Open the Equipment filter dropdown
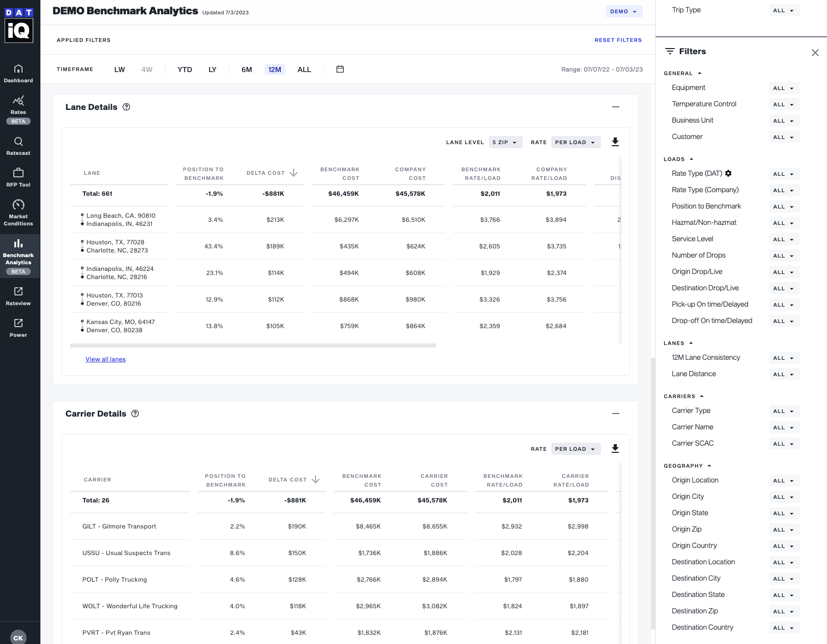 coord(784,88)
